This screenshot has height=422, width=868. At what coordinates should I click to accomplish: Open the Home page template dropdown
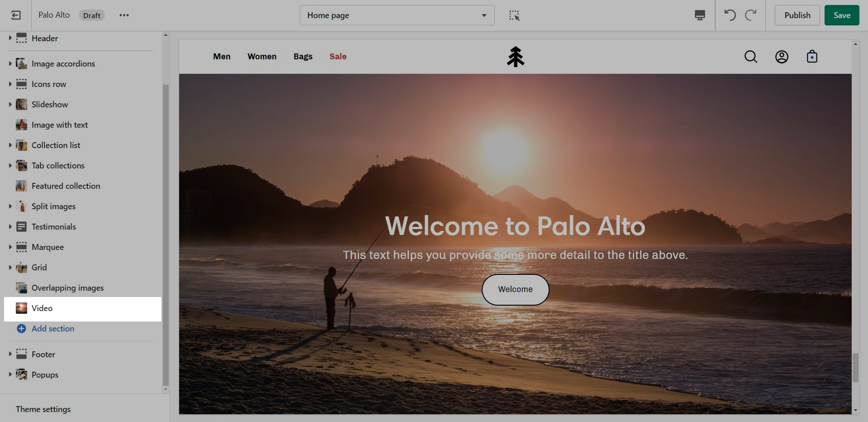[397, 15]
